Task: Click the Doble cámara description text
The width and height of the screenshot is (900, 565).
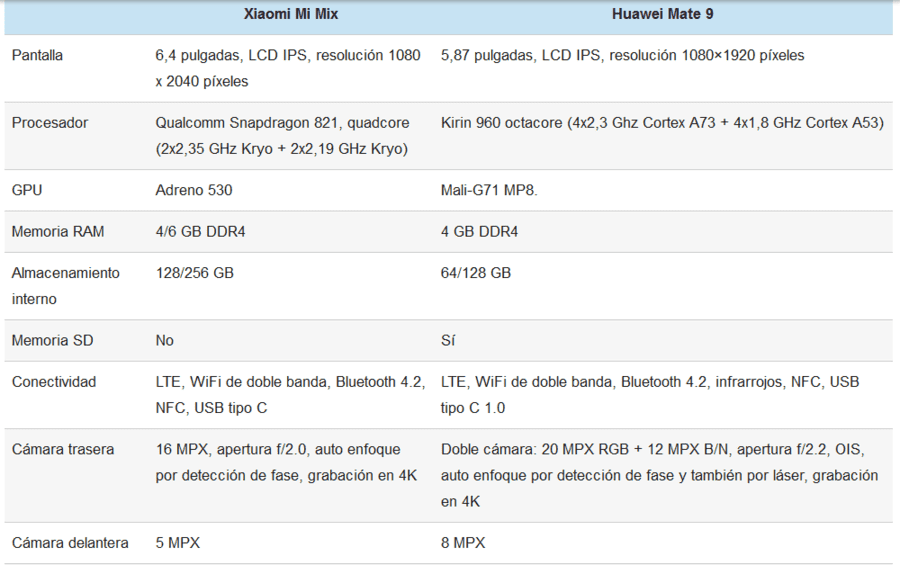Action: (x=660, y=475)
